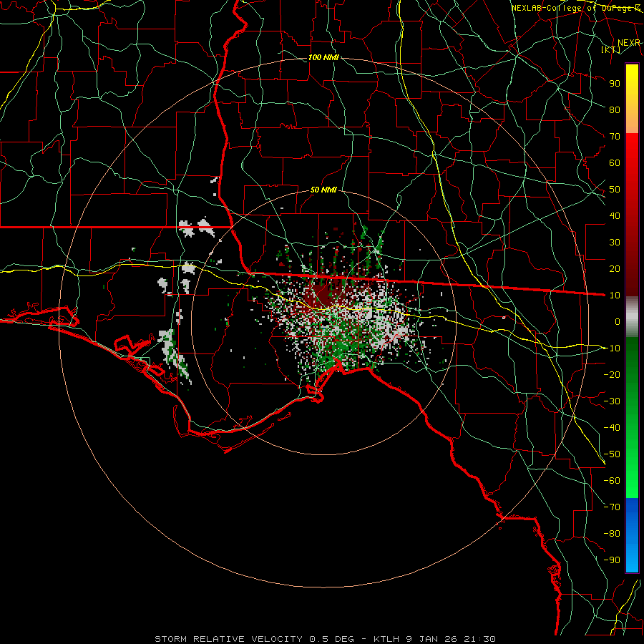Click the -70 value on the velocity scale
Image resolution: width=644 pixels, height=644 pixels.
(612, 507)
